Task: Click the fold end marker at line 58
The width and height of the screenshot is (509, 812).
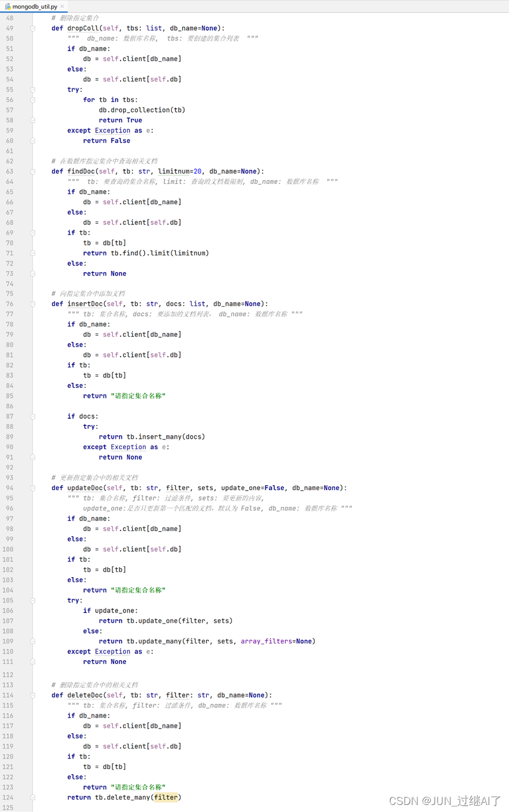Action: coord(33,120)
